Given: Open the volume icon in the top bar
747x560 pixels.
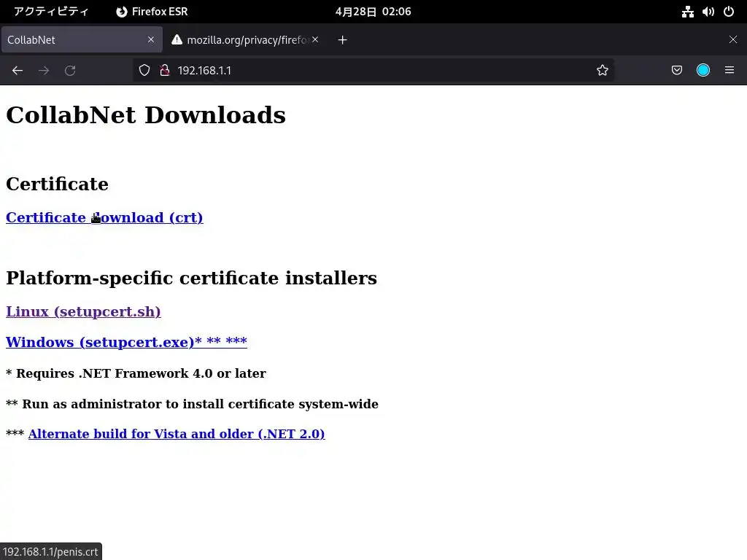Looking at the screenshot, I should click(708, 12).
